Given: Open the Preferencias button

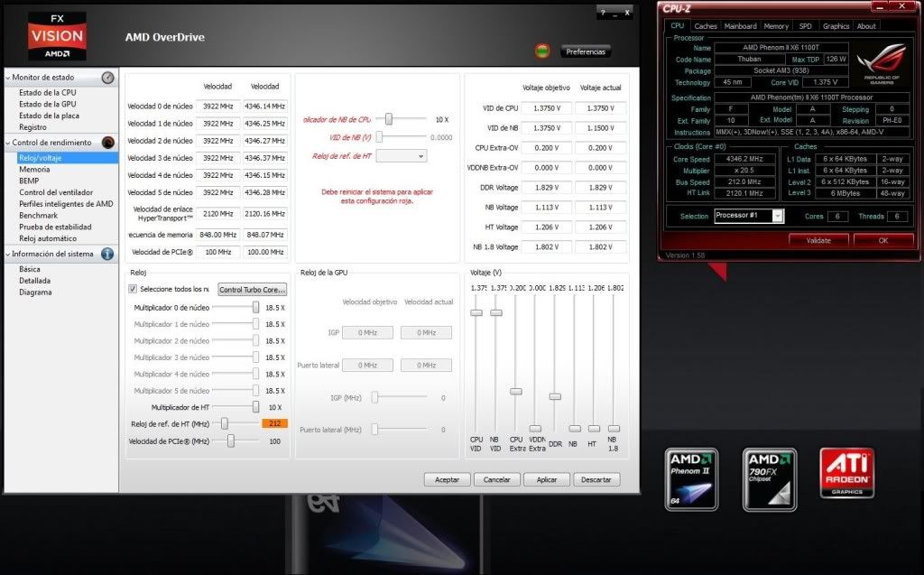Looking at the screenshot, I should pos(585,51).
